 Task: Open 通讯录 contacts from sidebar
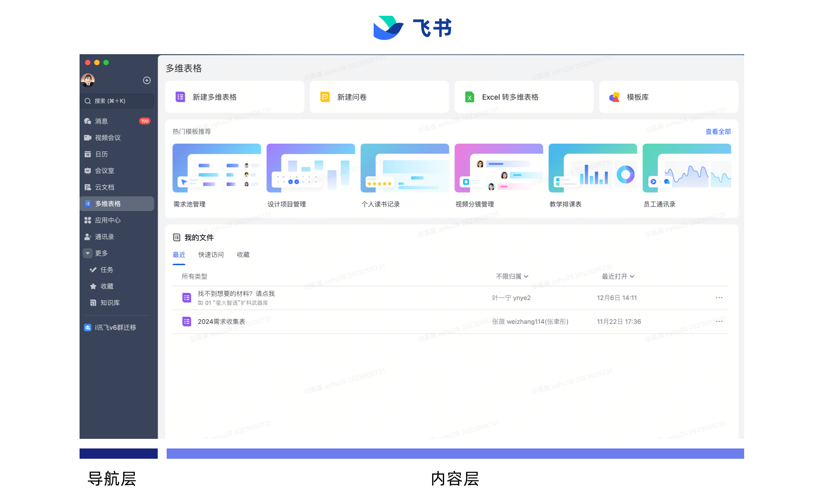pos(88,237)
